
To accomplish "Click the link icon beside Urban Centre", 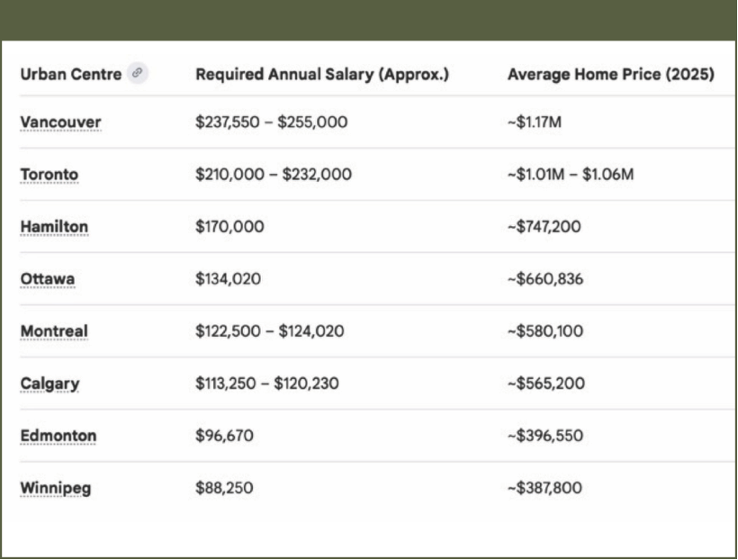I will point(137,74).
